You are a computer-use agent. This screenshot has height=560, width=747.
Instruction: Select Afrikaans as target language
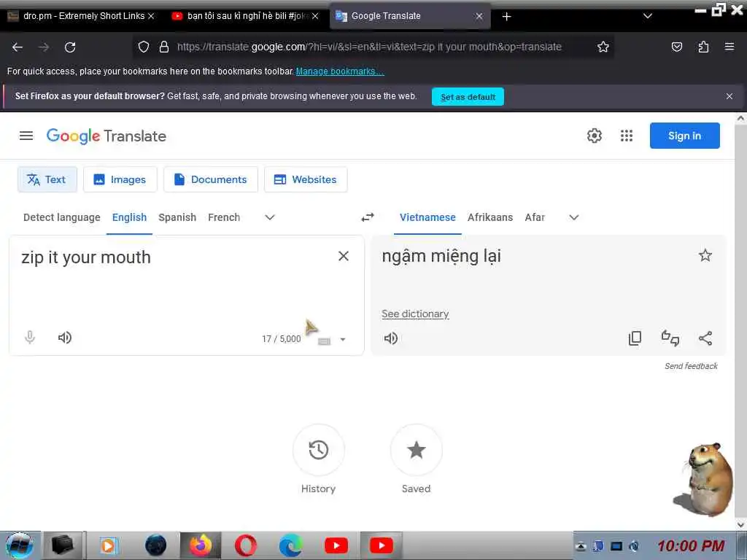point(490,217)
